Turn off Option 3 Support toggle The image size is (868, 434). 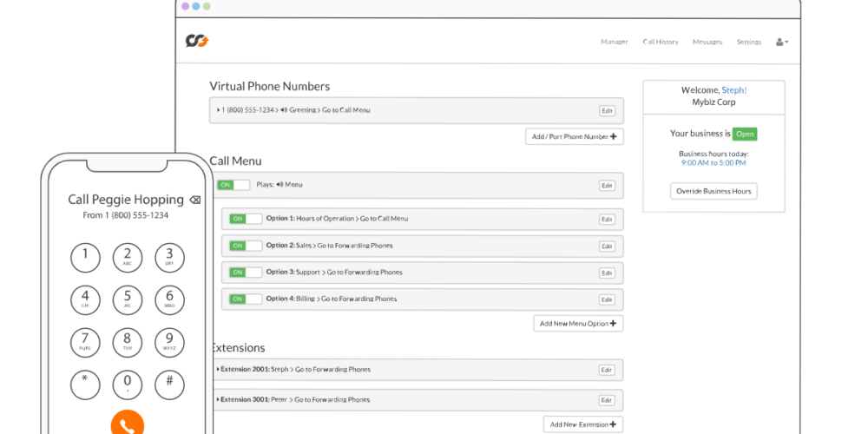[x=246, y=273]
